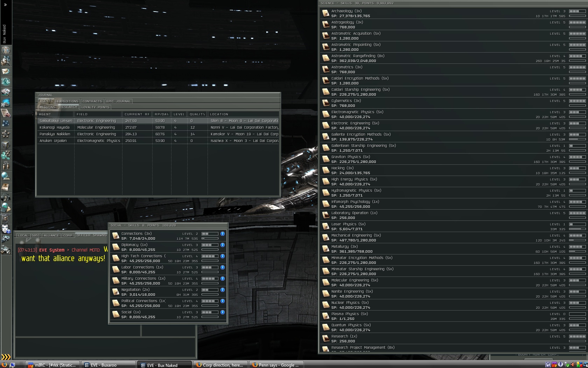
Task: Show info for Connections skill
Action: click(x=223, y=234)
